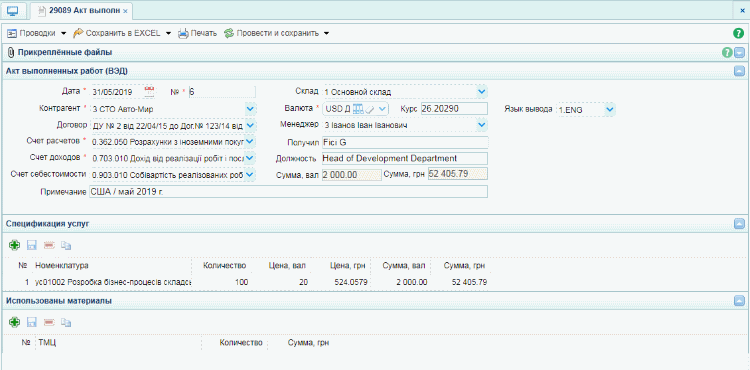The height and width of the screenshot is (370, 750).
Task: Collapse the Спецификация услуг panel
Action: point(739,224)
